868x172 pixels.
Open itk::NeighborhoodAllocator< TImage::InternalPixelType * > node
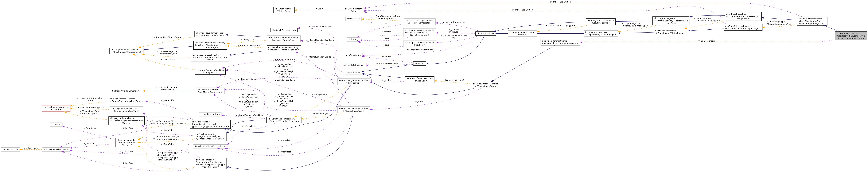126,110
